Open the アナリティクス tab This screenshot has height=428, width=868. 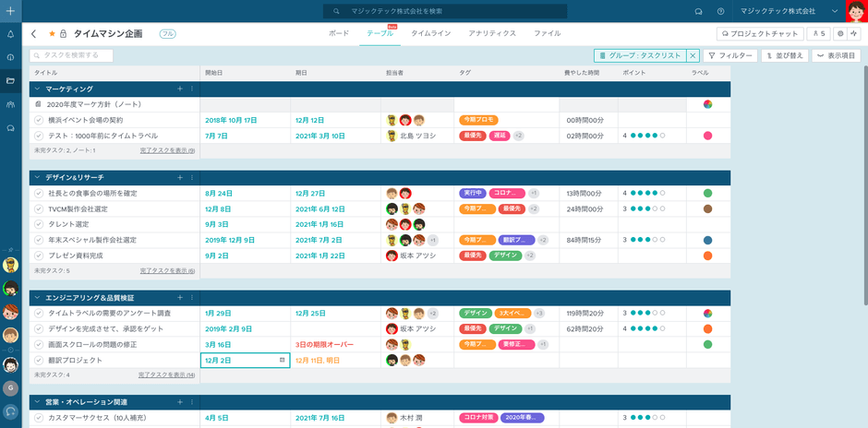tap(491, 33)
